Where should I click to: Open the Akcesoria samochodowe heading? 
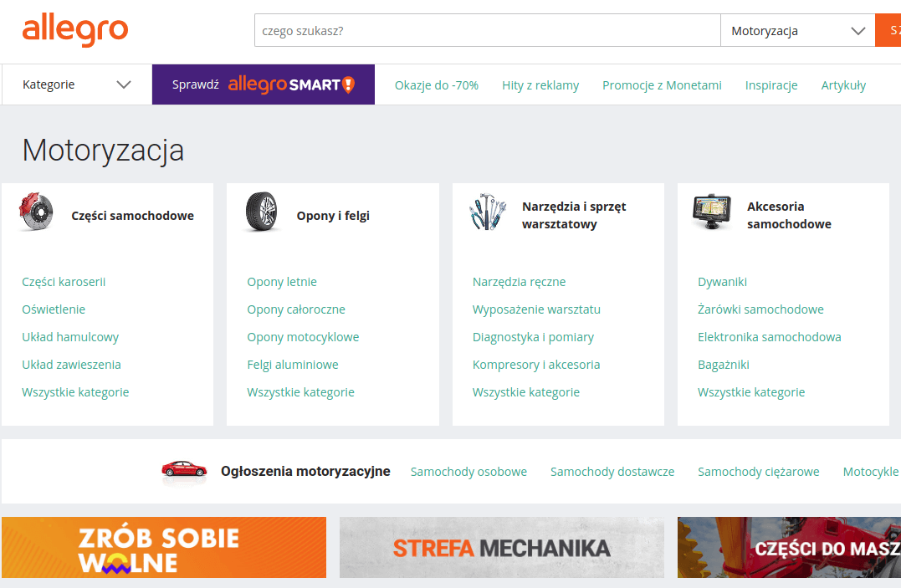coord(789,215)
